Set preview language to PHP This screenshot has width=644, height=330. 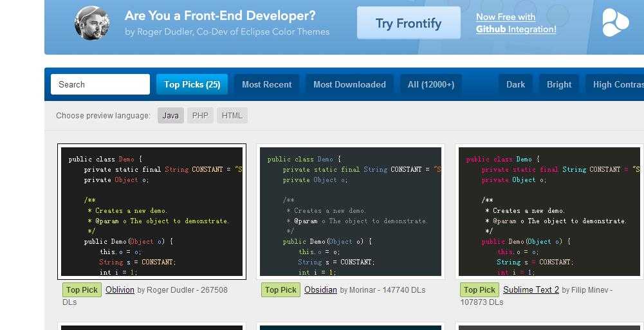point(201,115)
